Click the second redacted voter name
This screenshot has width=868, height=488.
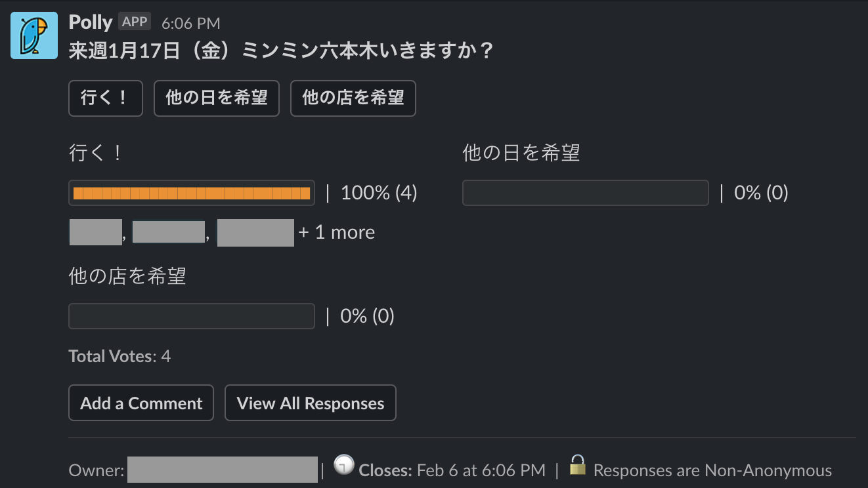tap(169, 232)
